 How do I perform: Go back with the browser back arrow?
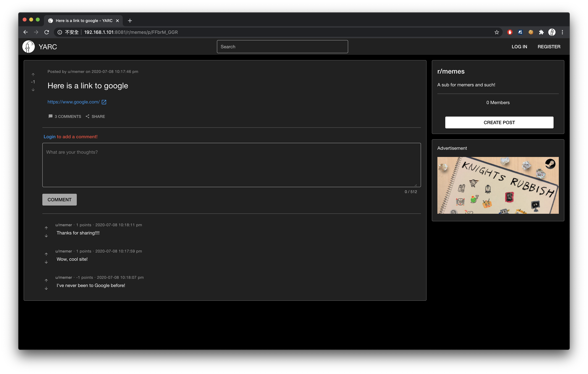click(x=26, y=32)
